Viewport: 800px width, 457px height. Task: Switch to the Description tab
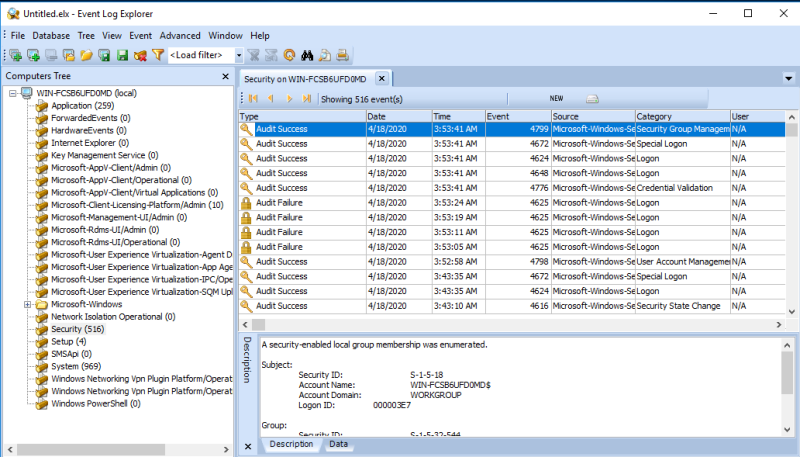[291, 444]
